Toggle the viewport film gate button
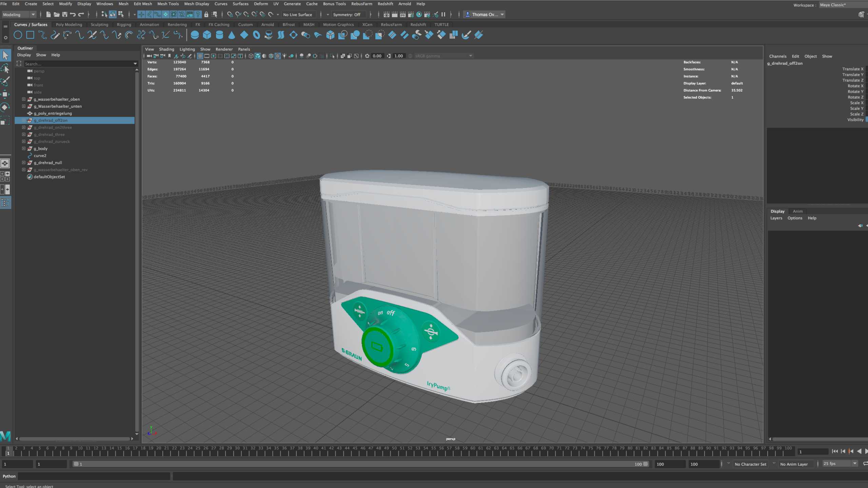 (x=207, y=56)
